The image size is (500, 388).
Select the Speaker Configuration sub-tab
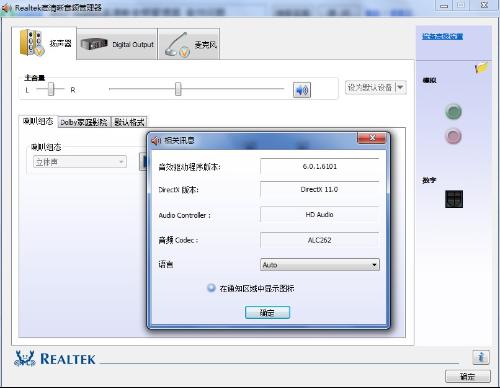pos(38,121)
